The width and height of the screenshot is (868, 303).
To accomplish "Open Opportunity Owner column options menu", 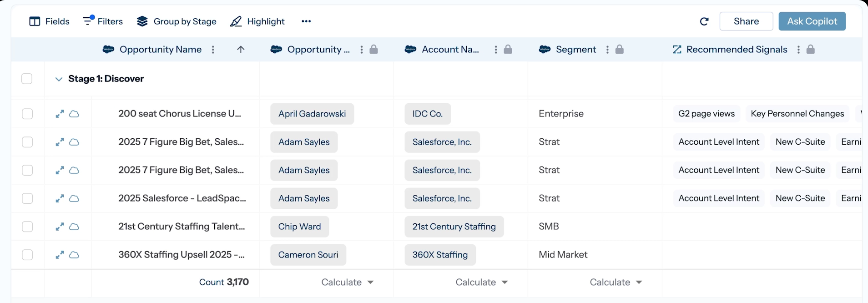I will tap(362, 50).
